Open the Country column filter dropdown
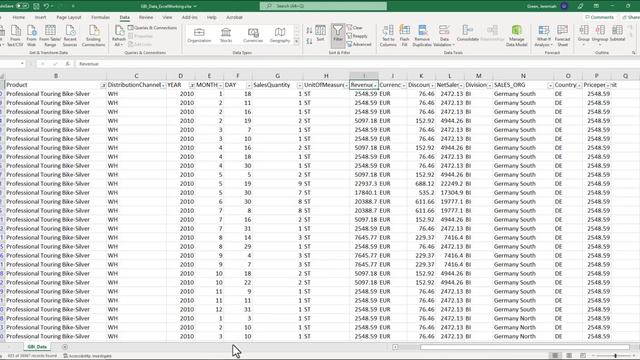Viewport: 640px width, 360px height. (x=579, y=85)
